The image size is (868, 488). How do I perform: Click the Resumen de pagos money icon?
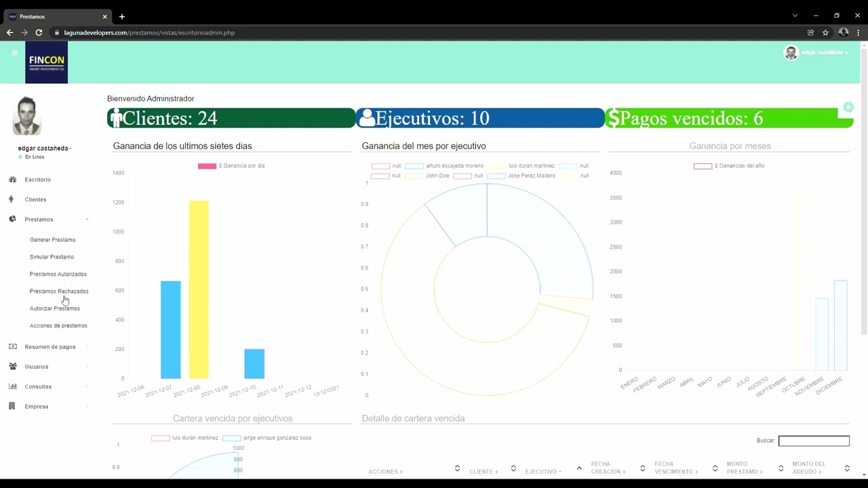(12, 346)
